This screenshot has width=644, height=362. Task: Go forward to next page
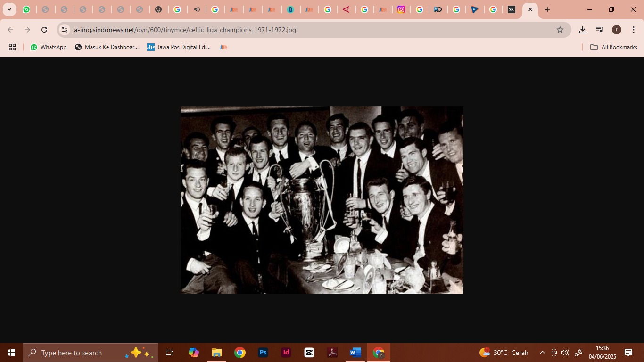tap(27, 30)
